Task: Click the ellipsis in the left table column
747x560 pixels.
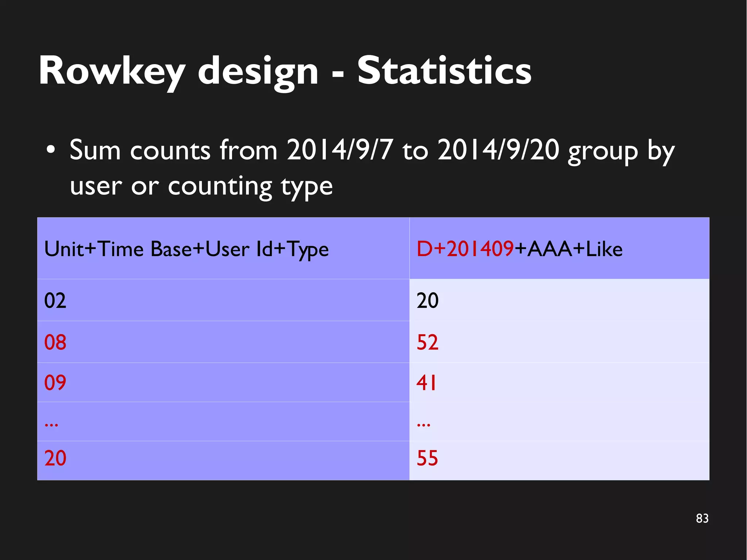Action: pyautogui.click(x=51, y=425)
